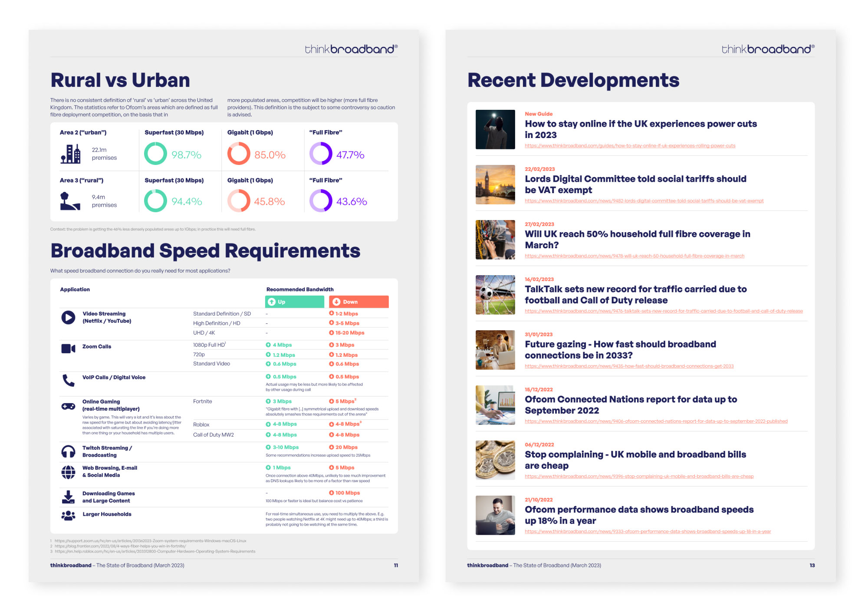The width and height of the screenshot is (868, 612).
Task: Click the Down header arrow icon
Action: [x=336, y=302]
